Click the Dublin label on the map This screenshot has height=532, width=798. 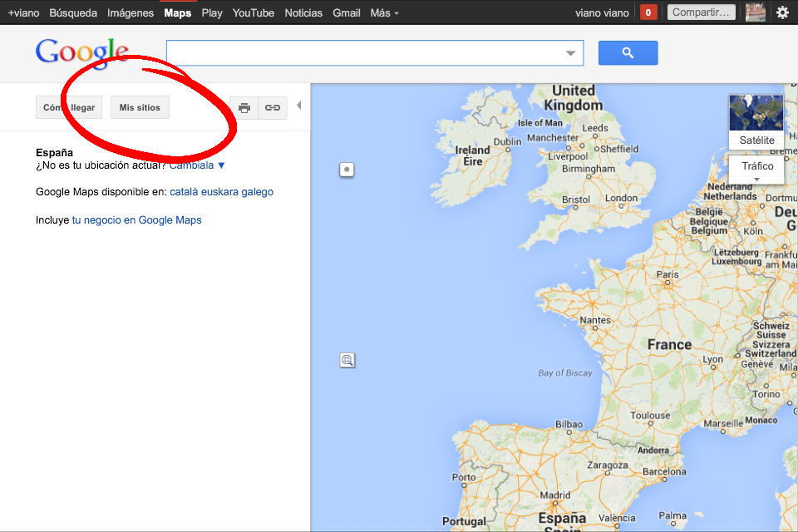[507, 141]
